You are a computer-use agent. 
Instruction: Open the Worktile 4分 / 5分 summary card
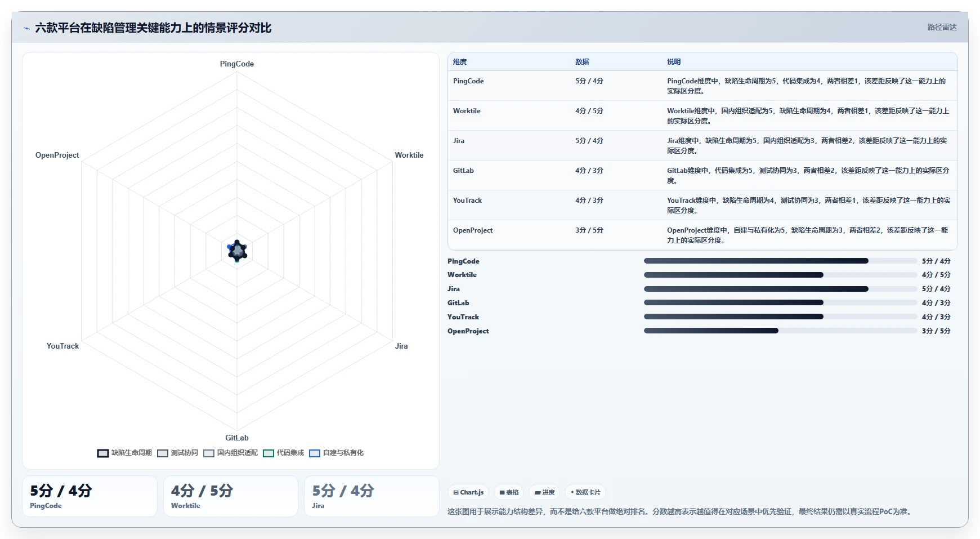(231, 496)
